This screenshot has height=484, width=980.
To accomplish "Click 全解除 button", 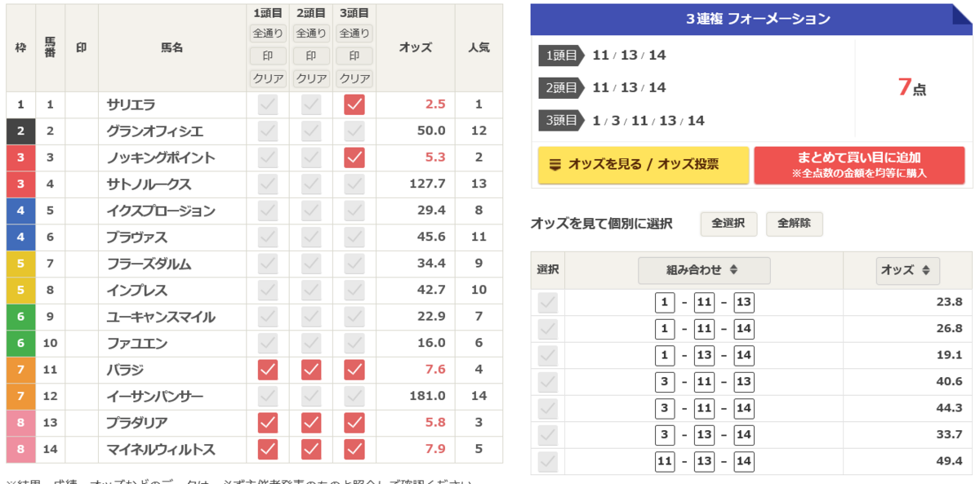I will [x=794, y=224].
